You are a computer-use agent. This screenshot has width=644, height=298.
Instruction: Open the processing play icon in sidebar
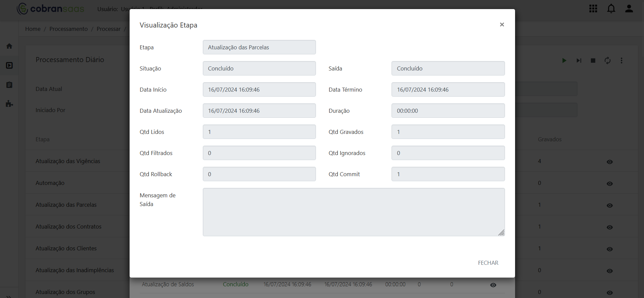tap(9, 65)
